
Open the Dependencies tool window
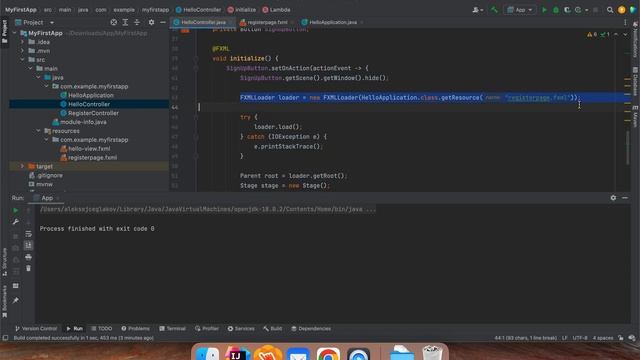click(311, 329)
